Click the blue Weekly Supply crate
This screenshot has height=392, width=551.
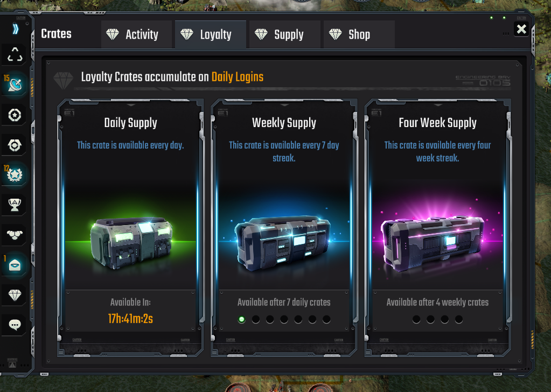click(x=283, y=243)
